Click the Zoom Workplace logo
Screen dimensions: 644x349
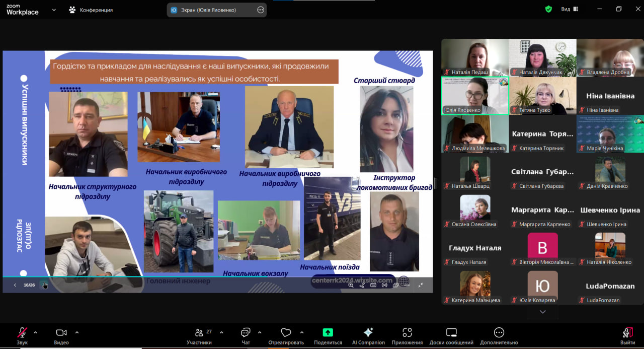tap(23, 10)
